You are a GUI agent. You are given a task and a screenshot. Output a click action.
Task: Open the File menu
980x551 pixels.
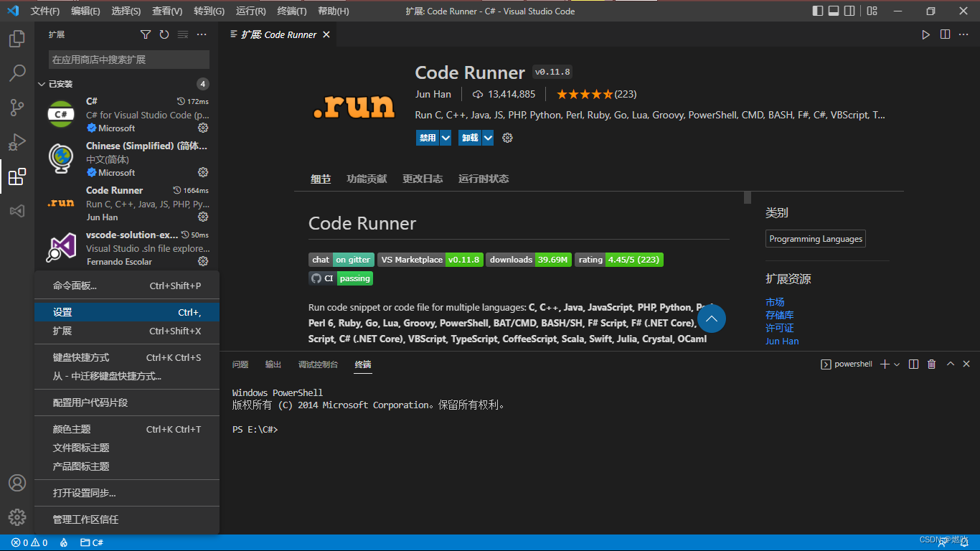[45, 11]
